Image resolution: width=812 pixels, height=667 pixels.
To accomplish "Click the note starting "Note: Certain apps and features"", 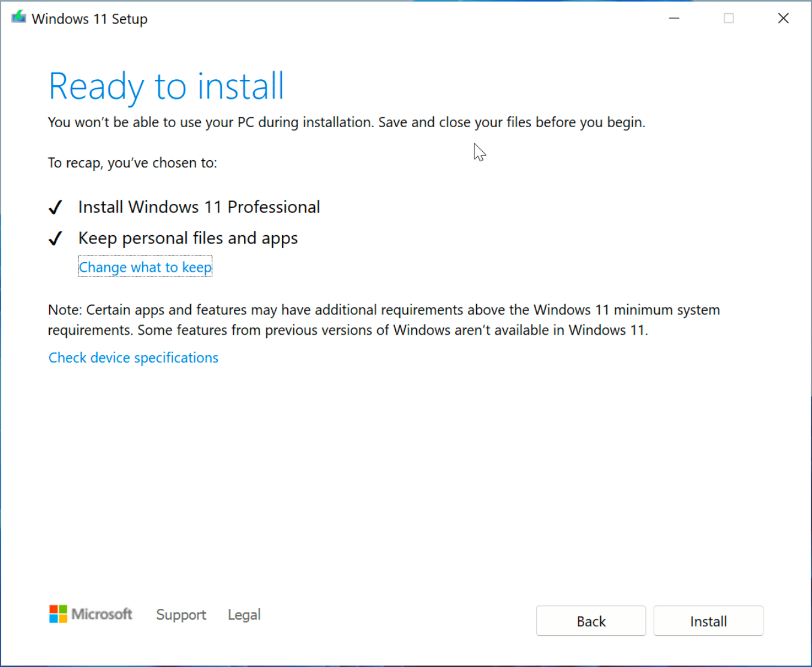I will (384, 320).
